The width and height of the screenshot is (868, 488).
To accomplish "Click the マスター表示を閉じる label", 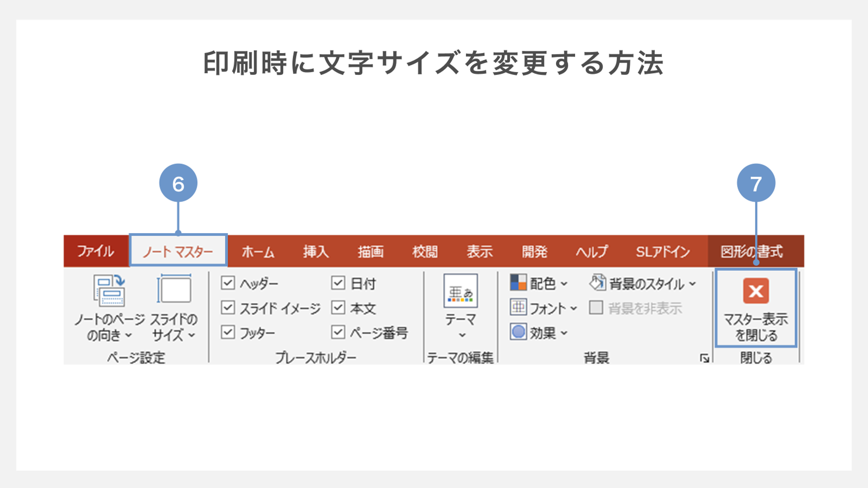I will [x=756, y=327].
